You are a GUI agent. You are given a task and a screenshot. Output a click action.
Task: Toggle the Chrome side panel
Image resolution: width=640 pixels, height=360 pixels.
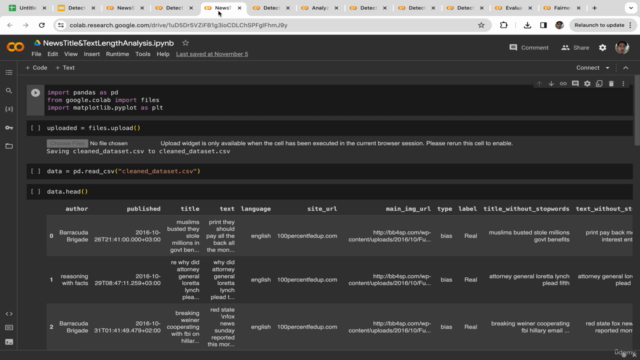pos(543,25)
